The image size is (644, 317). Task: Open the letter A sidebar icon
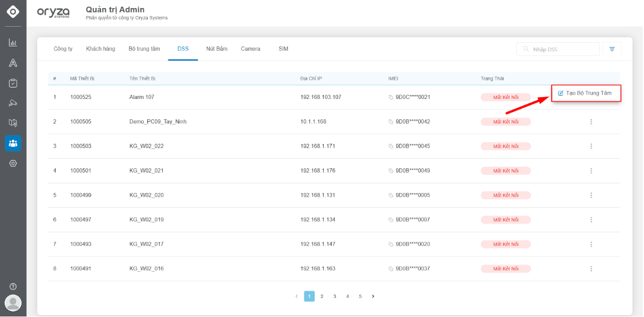pos(13,63)
